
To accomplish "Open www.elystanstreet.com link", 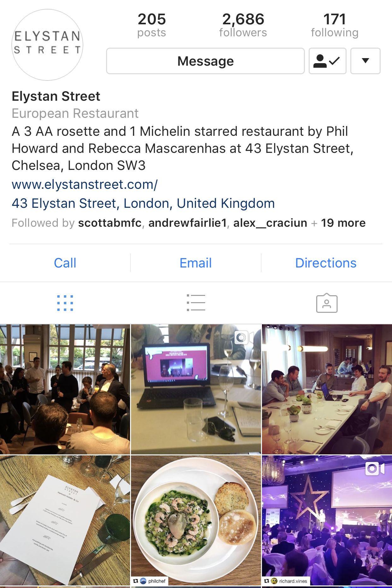I will (x=85, y=184).
